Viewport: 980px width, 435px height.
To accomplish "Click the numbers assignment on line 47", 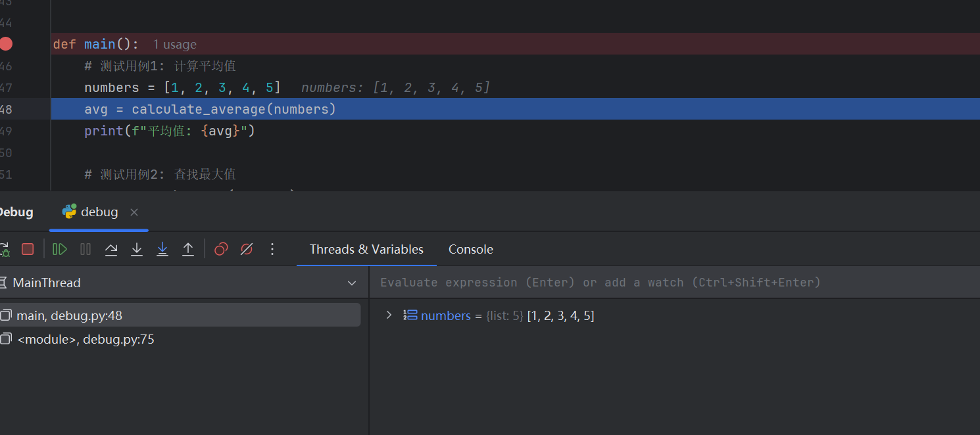I will pyautogui.click(x=183, y=87).
